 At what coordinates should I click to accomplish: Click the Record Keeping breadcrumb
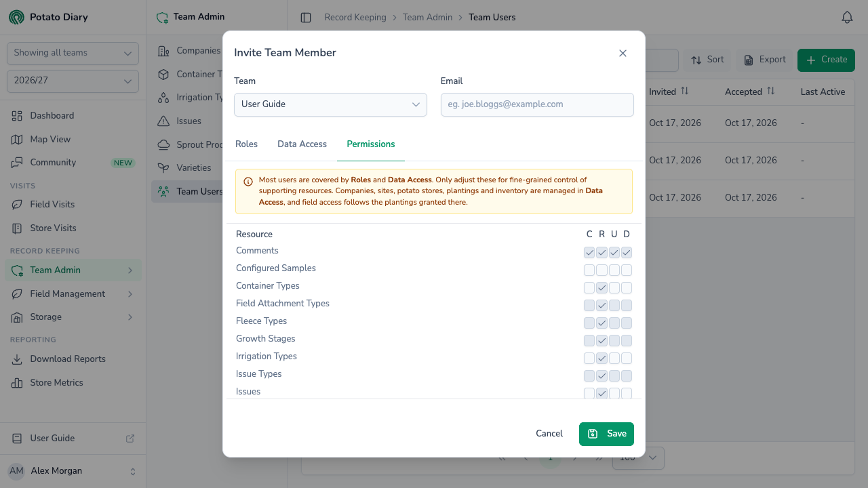pos(355,18)
